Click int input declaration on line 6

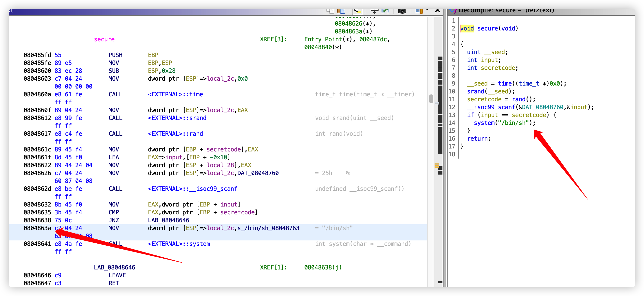pyautogui.click(x=484, y=60)
